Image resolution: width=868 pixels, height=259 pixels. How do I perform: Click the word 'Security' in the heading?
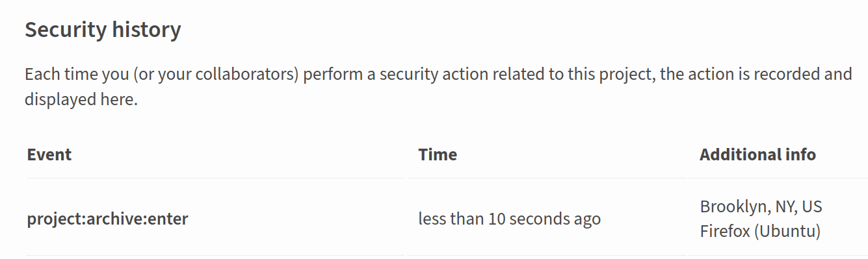66,30
